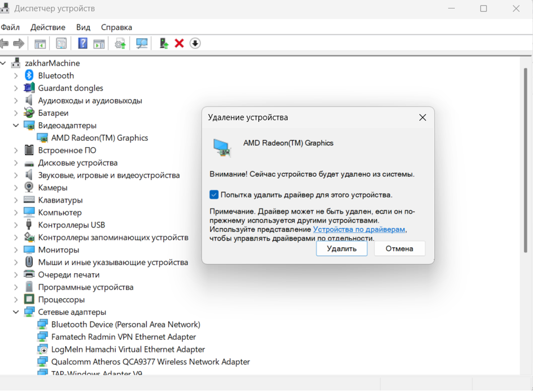Click scan for hardware changes monitor icon
The width and height of the screenshot is (533, 392).
[141, 44]
